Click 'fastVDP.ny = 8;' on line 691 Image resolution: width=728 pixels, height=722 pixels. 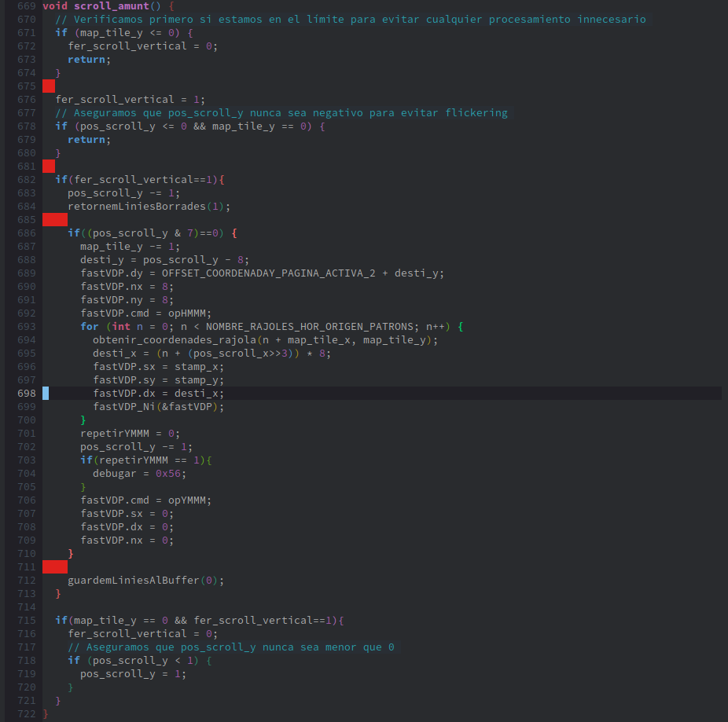pyautogui.click(x=127, y=300)
